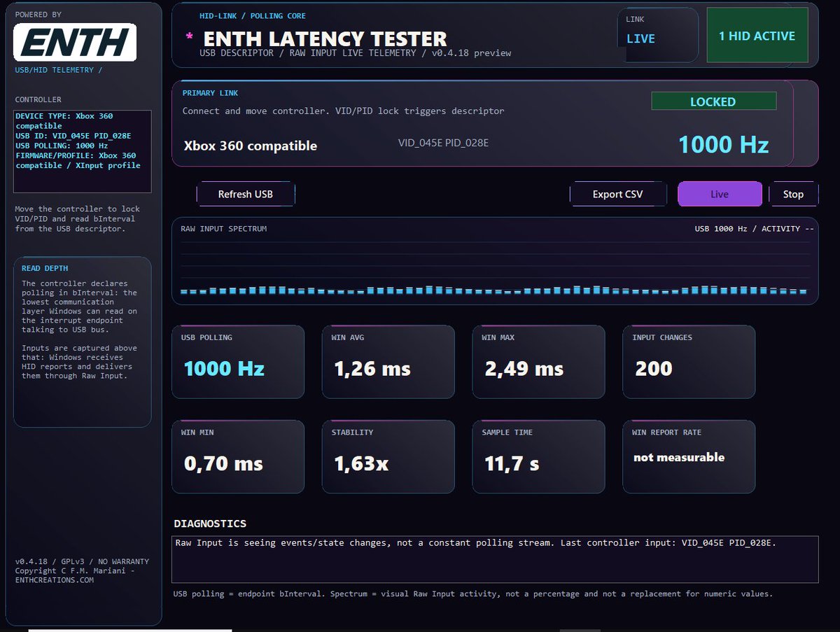This screenshot has height=632, width=840.
Task: Click the RAW INPUT SPECTRUM label
Action: 224,229
